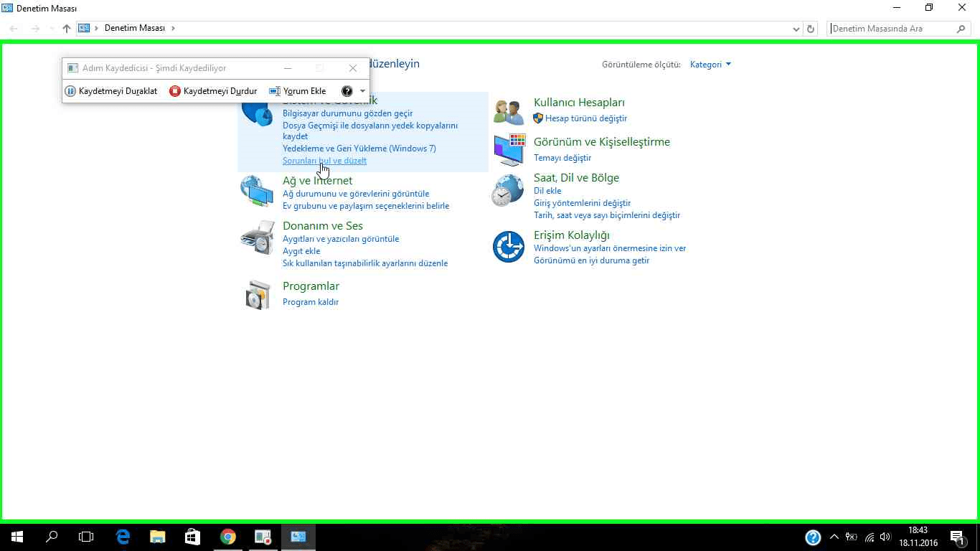This screenshot has height=551, width=980.
Task: Open the battery status tray icon
Action: point(852,537)
